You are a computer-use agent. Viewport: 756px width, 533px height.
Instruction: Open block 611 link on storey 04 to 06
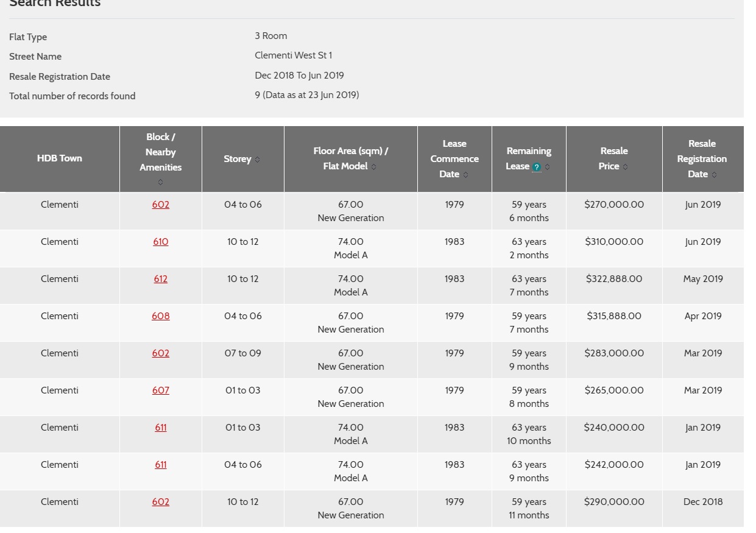click(161, 465)
